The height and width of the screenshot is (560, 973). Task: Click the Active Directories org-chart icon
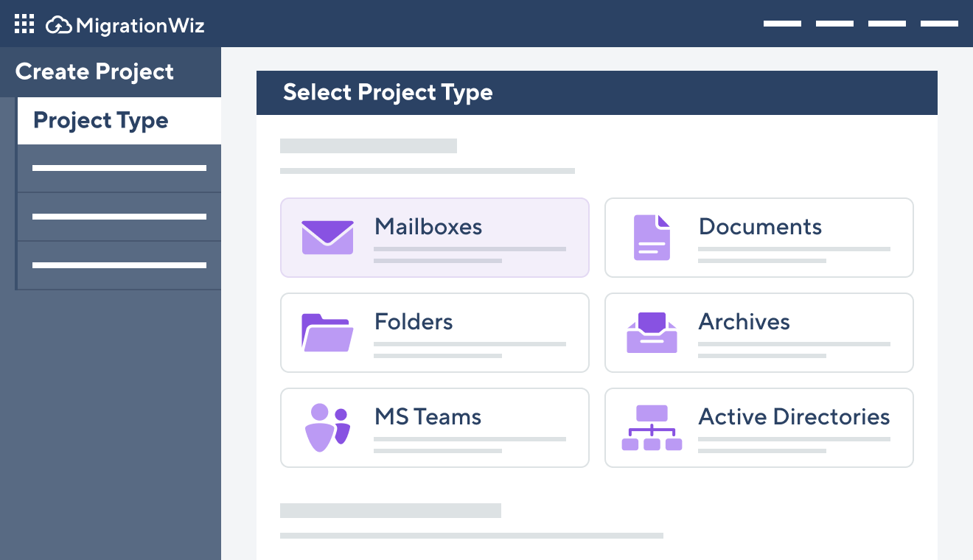coord(652,427)
